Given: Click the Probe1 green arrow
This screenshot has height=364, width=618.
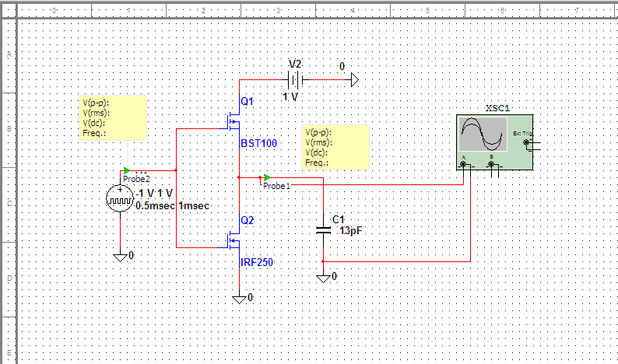Looking at the screenshot, I should click(x=267, y=177).
